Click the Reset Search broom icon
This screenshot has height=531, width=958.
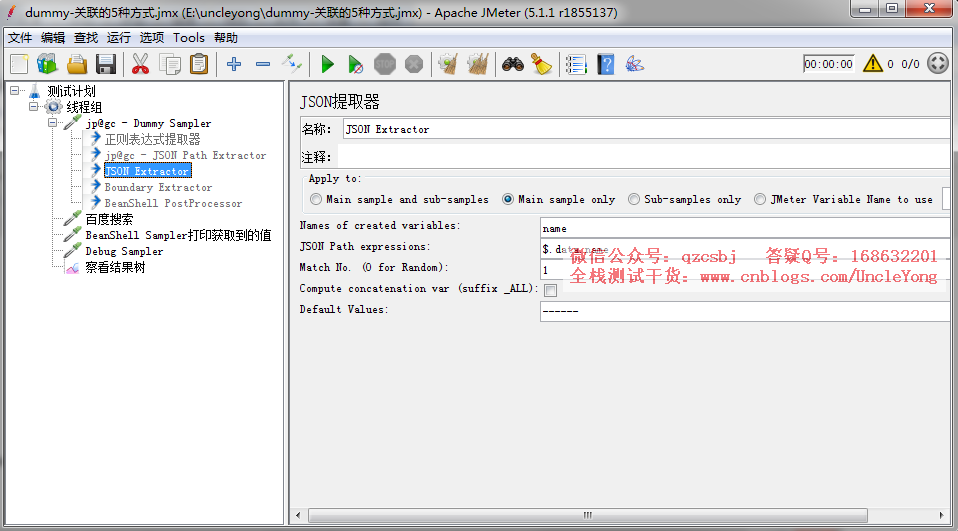click(x=542, y=64)
